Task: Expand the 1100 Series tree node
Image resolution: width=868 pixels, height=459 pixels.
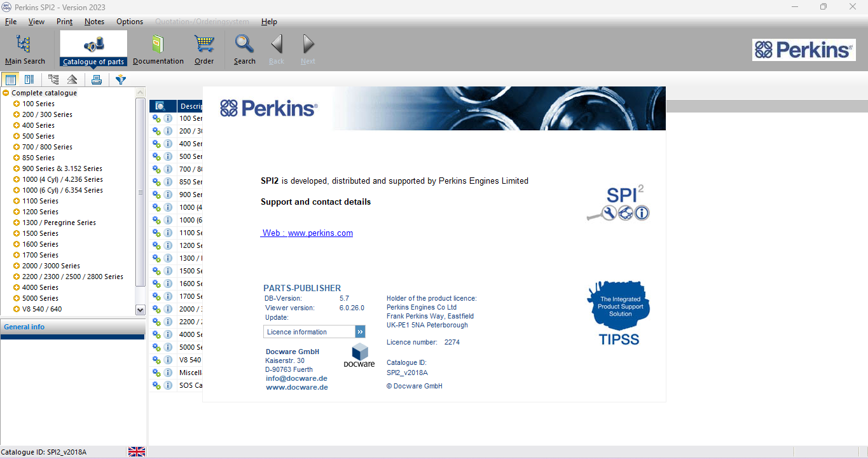Action: point(17,201)
